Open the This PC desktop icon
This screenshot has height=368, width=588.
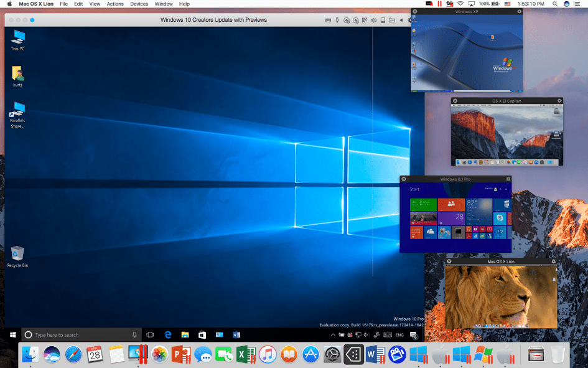click(x=17, y=40)
